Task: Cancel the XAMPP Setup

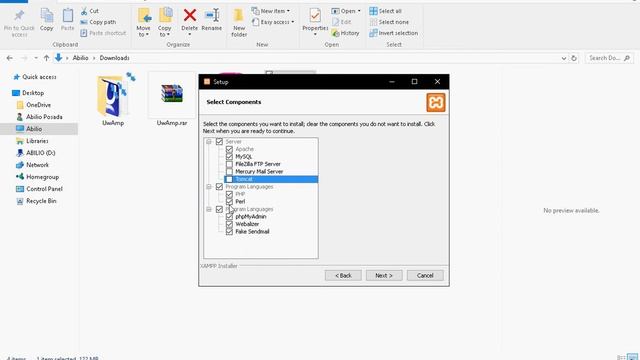Action: point(425,276)
